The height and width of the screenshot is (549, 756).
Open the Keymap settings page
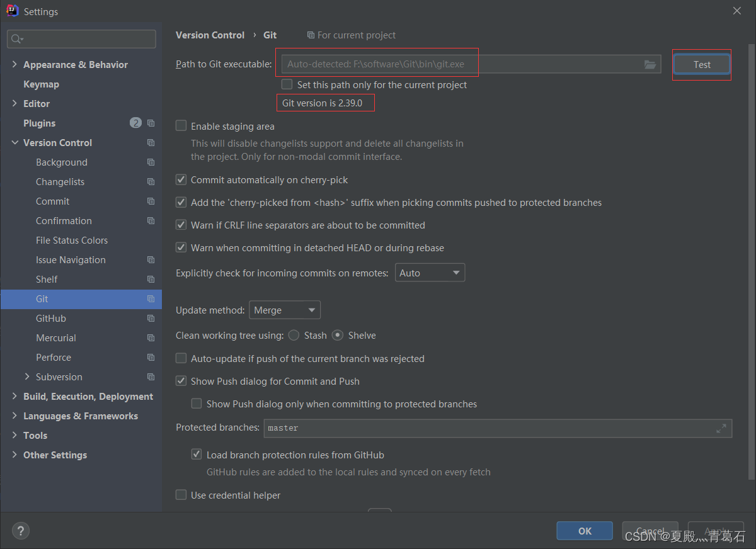click(x=41, y=84)
